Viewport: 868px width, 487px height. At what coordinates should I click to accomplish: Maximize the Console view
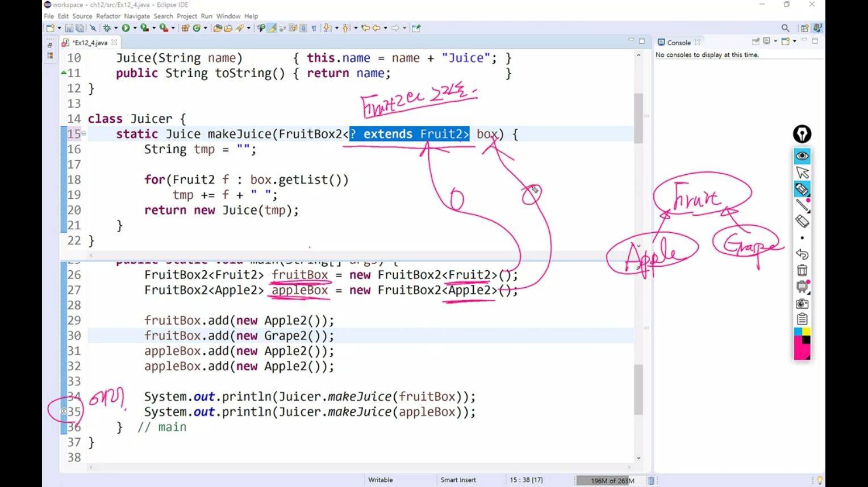point(815,41)
